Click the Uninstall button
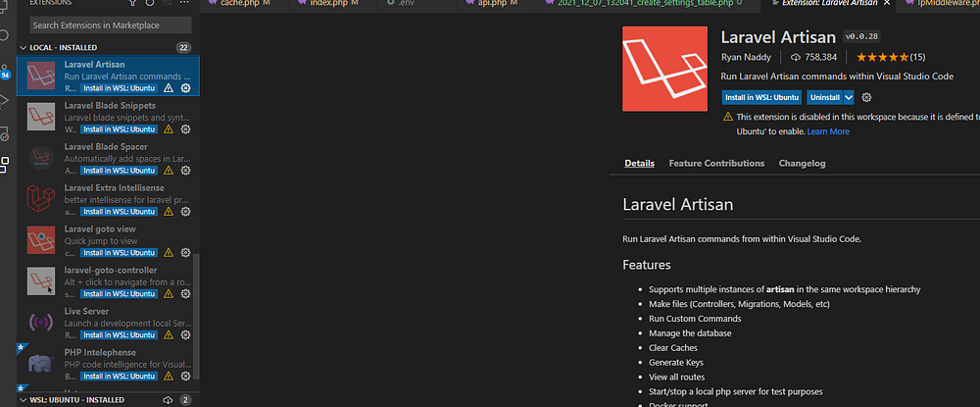 point(825,97)
